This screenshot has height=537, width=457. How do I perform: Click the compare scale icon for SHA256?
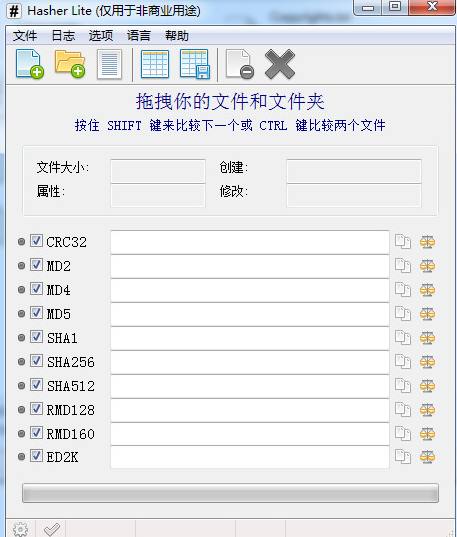[427, 362]
